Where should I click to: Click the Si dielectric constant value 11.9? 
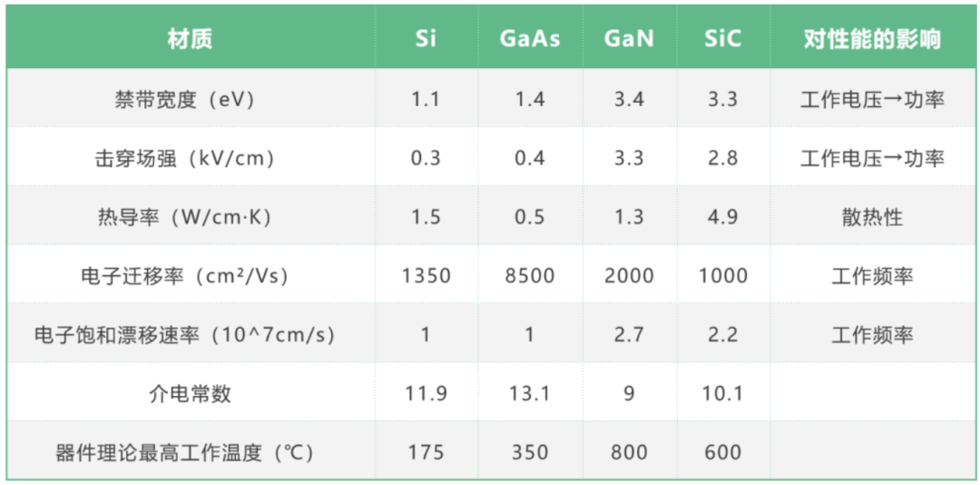click(426, 393)
